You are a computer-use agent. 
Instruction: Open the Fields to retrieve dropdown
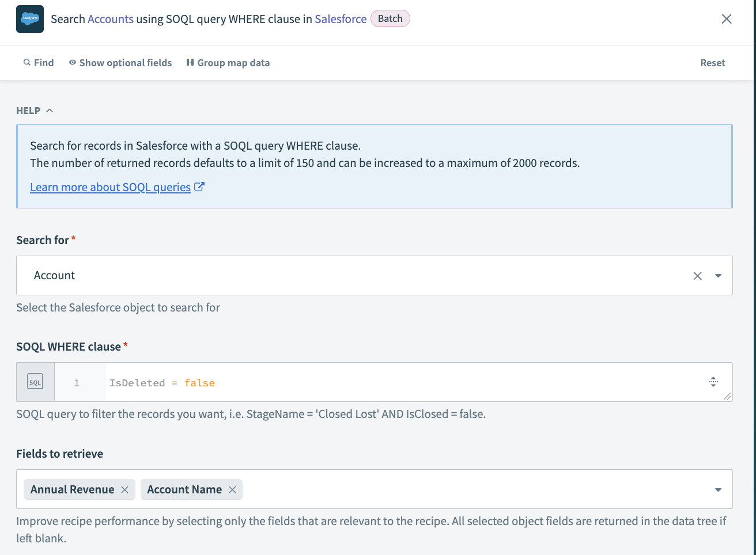tap(718, 489)
